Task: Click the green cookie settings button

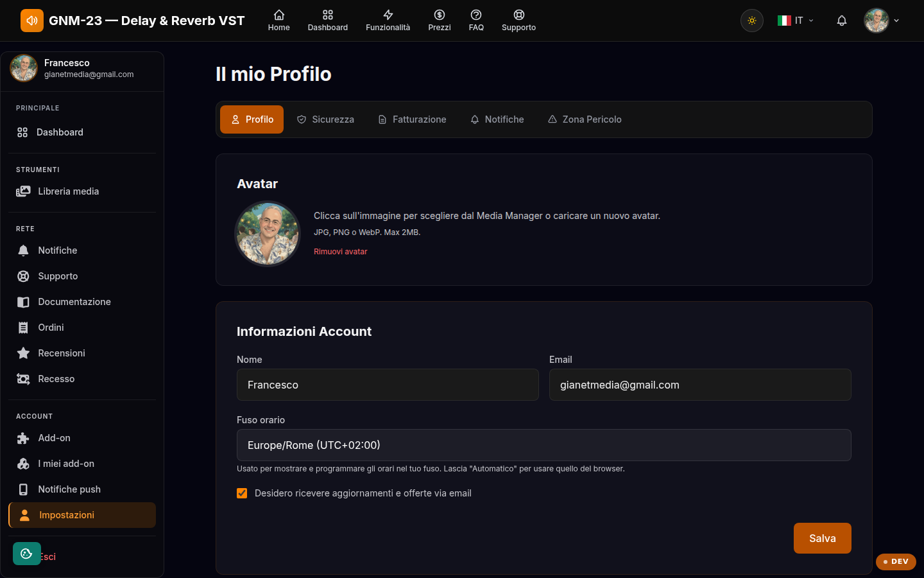Action: 26,554
